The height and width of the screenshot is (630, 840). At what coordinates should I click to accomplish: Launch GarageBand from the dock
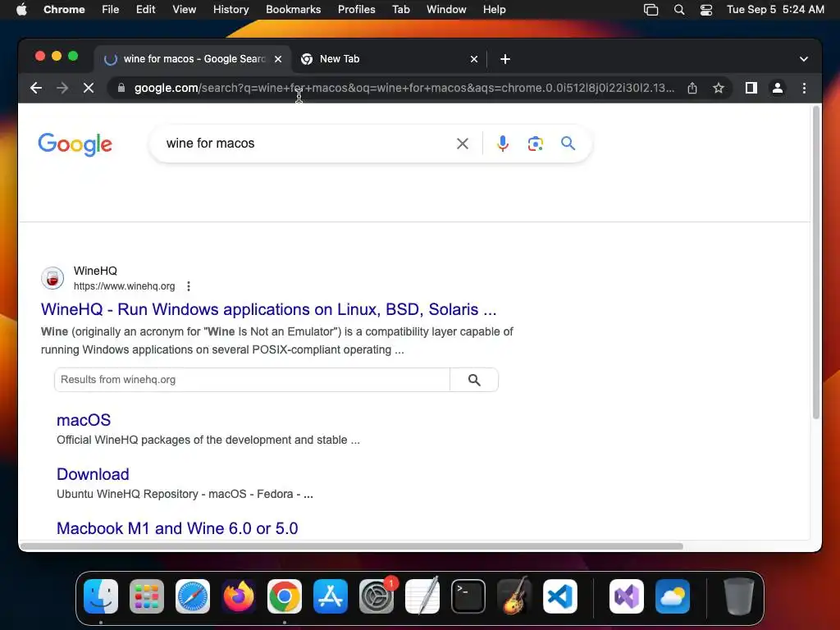click(514, 596)
